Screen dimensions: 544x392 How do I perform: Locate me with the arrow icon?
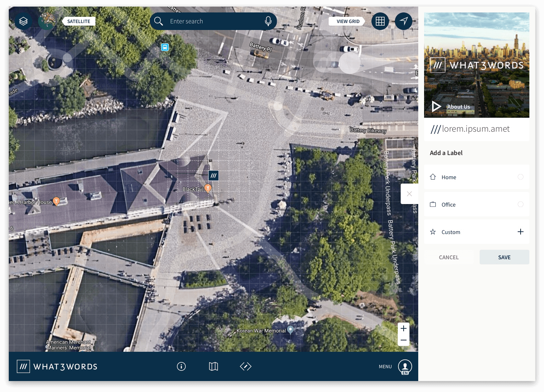pos(404,21)
